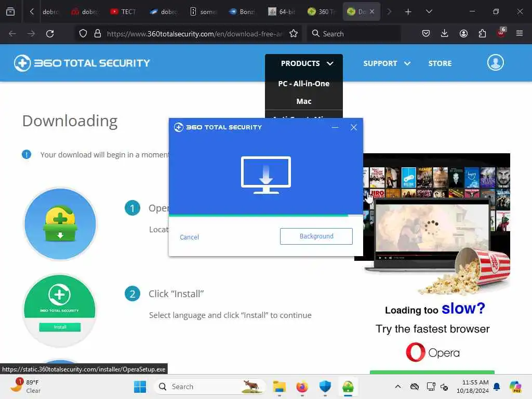The width and height of the screenshot is (532, 399).
Task: Bookmark this page with the star icon
Action: pyautogui.click(x=294, y=34)
